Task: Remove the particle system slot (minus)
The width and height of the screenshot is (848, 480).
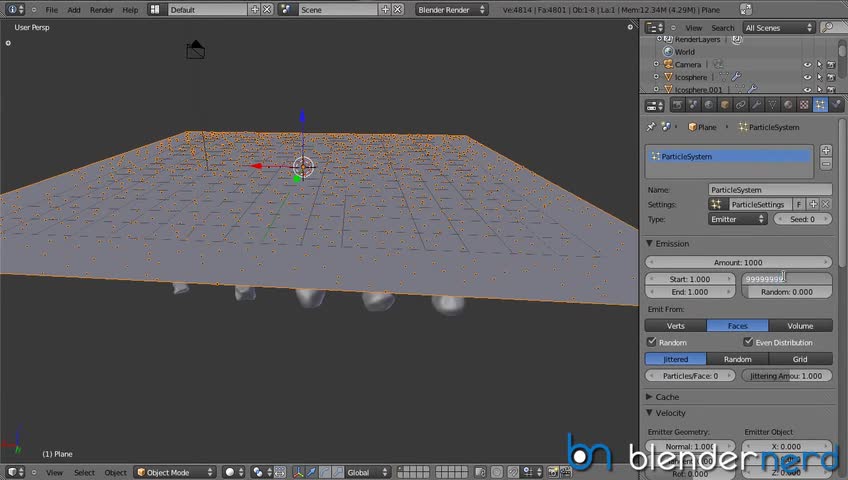Action: point(826,164)
